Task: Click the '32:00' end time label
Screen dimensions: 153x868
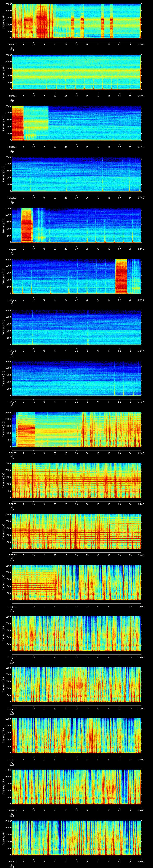Action: [x=141, y=453]
